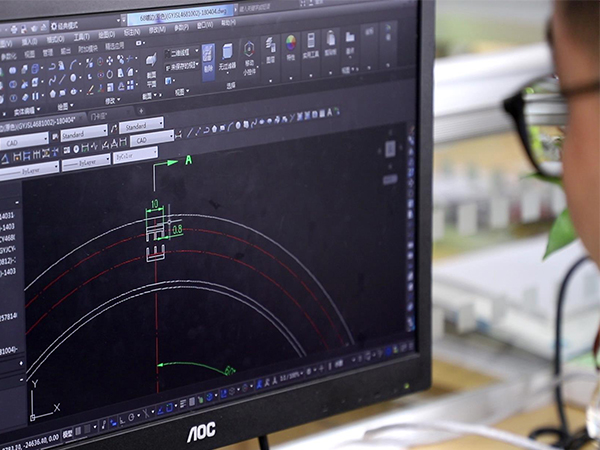Open the ByColor color selector
The image size is (600, 450).
pyautogui.click(x=135, y=157)
